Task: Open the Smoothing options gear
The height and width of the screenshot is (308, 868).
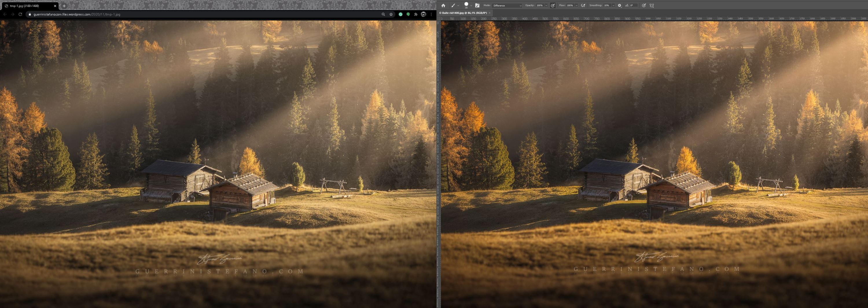Action: coord(619,5)
